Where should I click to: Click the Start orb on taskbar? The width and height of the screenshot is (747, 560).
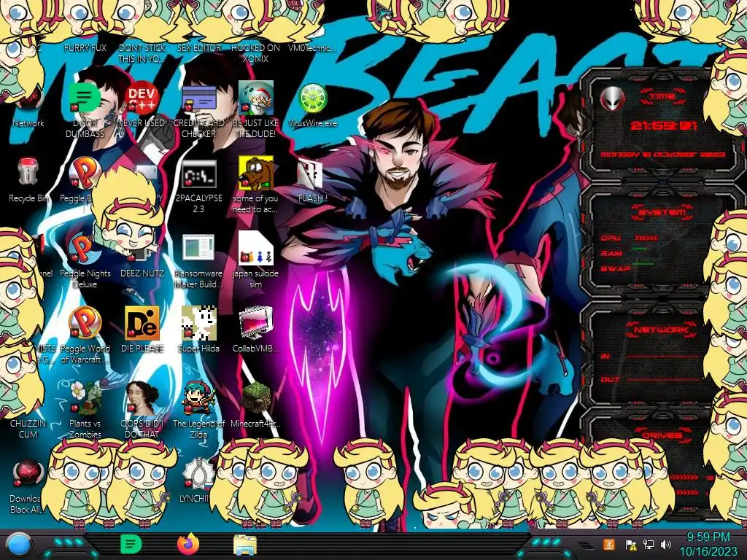[x=19, y=545]
